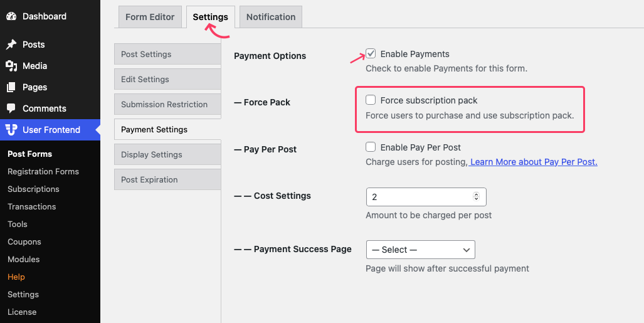Viewport: 644px width, 323px height.
Task: Open the Payment Success Page dropdown
Action: pos(421,250)
